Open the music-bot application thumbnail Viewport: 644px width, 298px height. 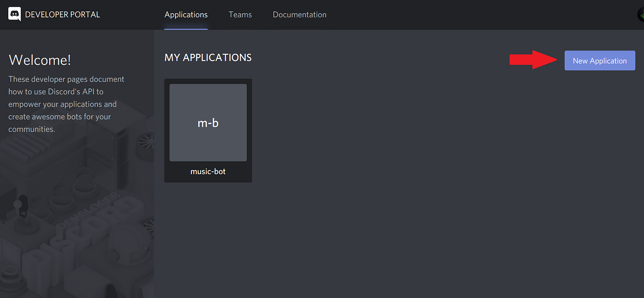tap(208, 123)
